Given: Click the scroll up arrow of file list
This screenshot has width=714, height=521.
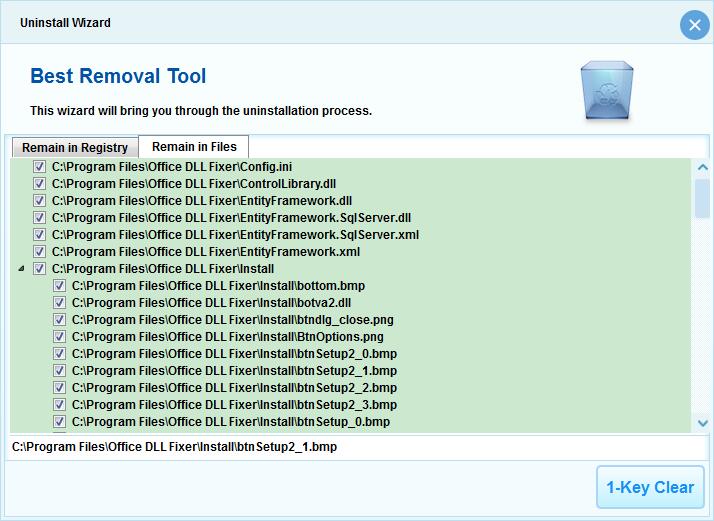Looking at the screenshot, I should (x=703, y=167).
